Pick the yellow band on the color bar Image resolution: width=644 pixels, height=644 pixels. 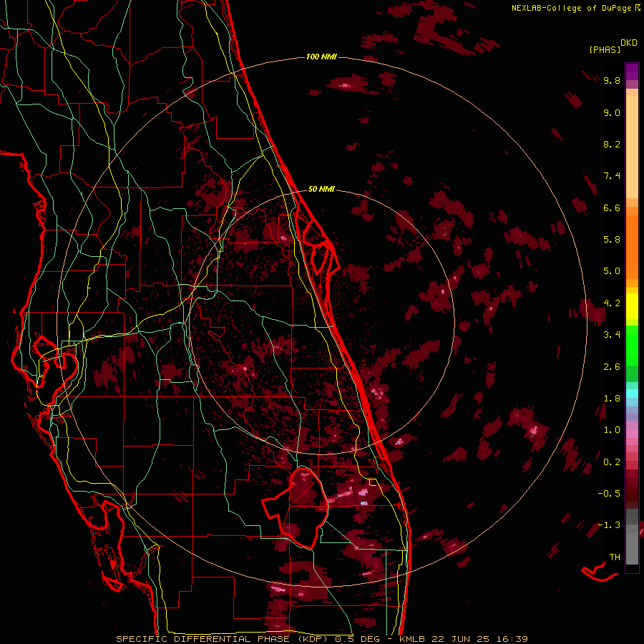pyautogui.click(x=632, y=306)
